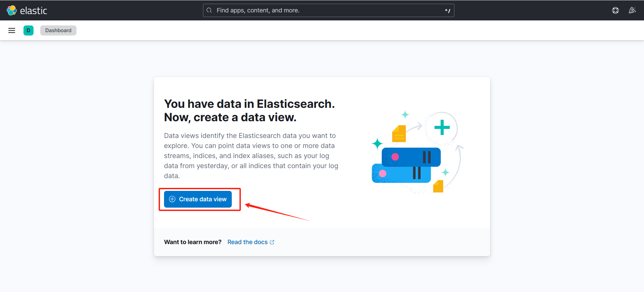Open the Help menu lifebuoy icon
This screenshot has width=644, height=292.
click(x=615, y=10)
